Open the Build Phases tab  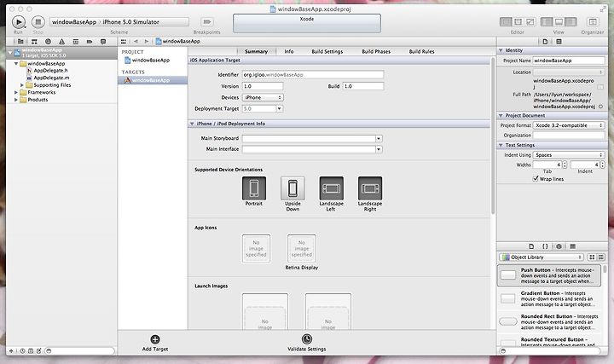tap(376, 51)
